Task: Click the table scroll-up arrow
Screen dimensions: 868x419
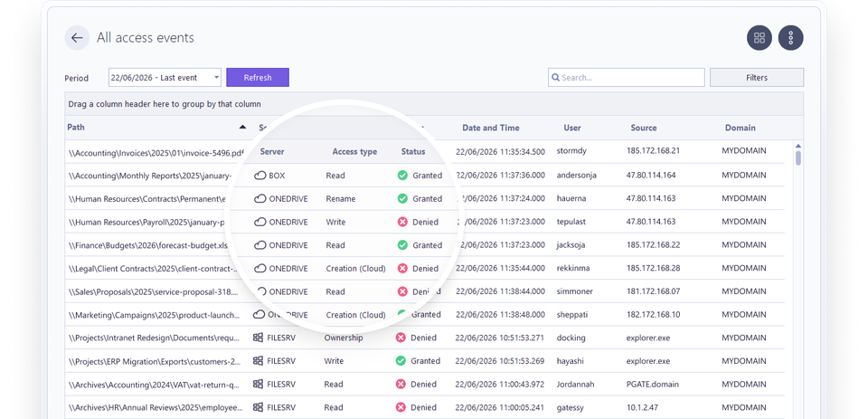Action: click(798, 146)
